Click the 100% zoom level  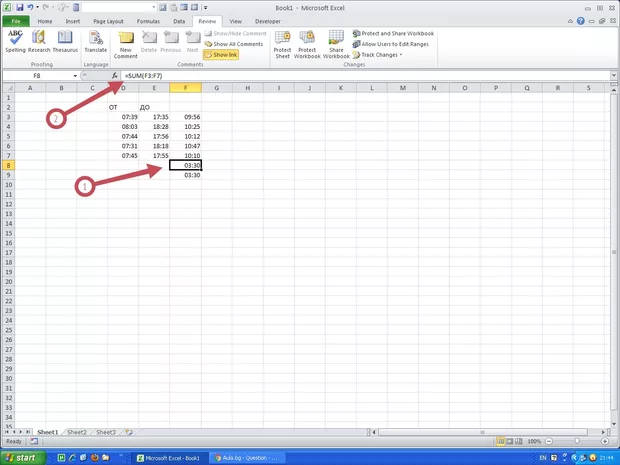click(x=534, y=441)
